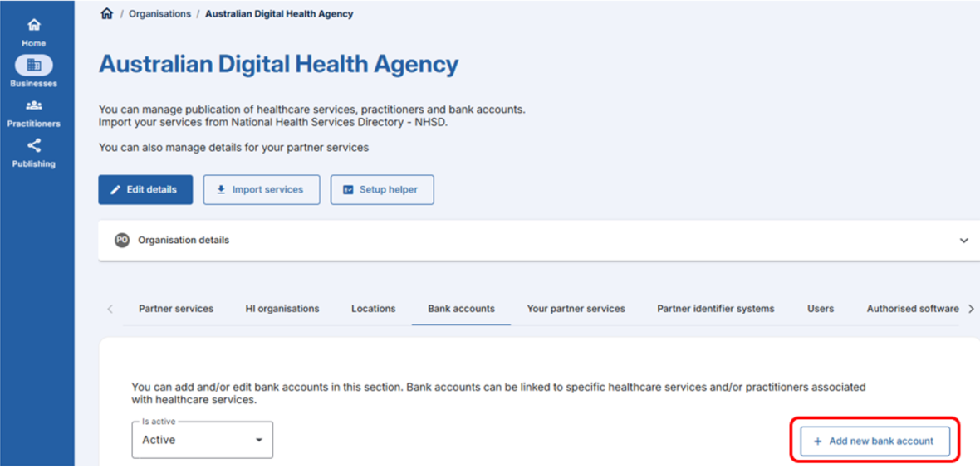The width and height of the screenshot is (980, 468).
Task: Switch to Your partner services tab
Action: click(x=576, y=309)
